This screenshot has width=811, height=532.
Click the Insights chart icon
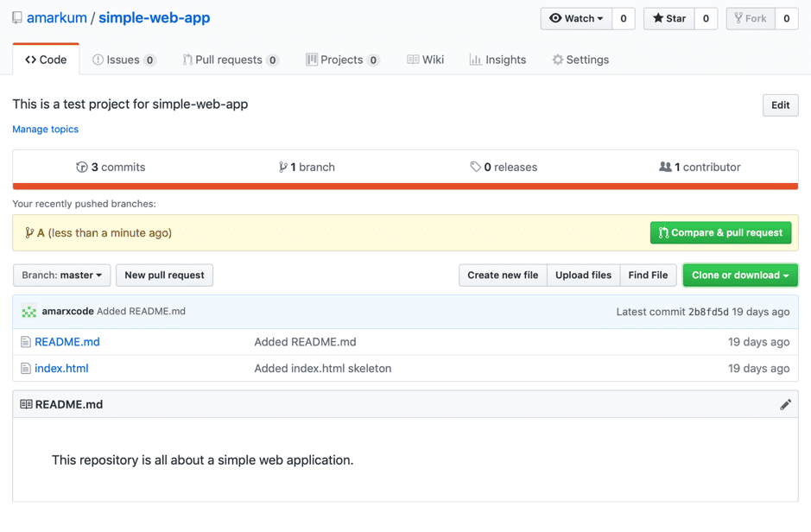pos(478,60)
